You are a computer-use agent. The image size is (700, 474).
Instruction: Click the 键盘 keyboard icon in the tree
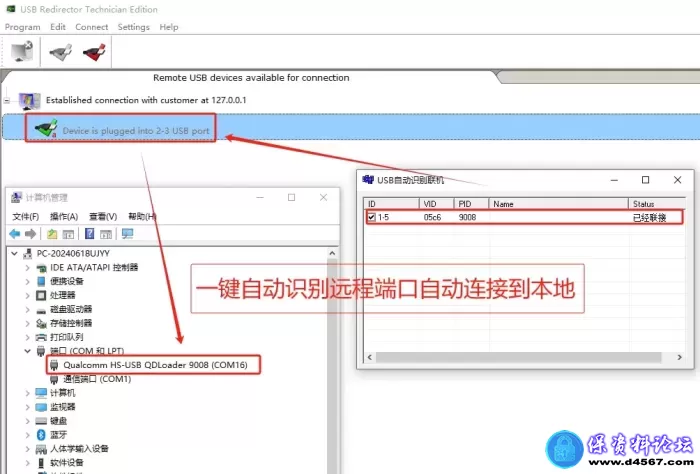tap(41, 420)
